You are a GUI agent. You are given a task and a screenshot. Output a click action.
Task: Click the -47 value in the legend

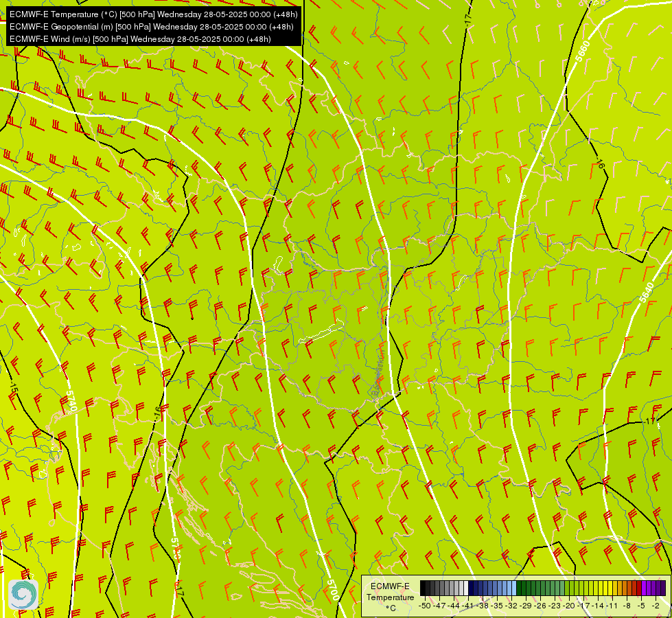(439, 606)
